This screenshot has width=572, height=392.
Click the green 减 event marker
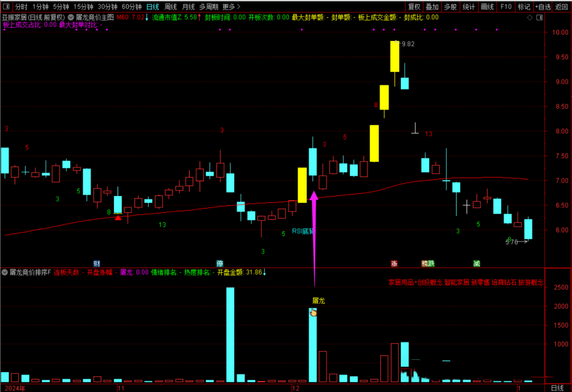[x=477, y=263]
